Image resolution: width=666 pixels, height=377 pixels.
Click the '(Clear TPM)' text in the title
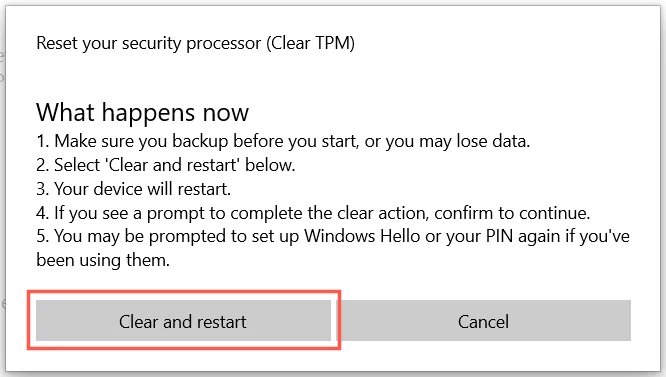coord(310,43)
